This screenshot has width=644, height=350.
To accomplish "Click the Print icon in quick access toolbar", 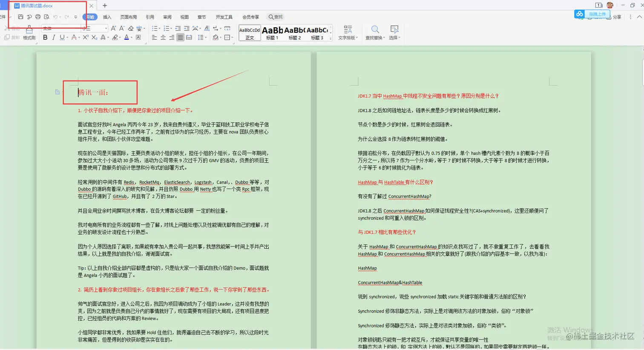I will coord(38,17).
